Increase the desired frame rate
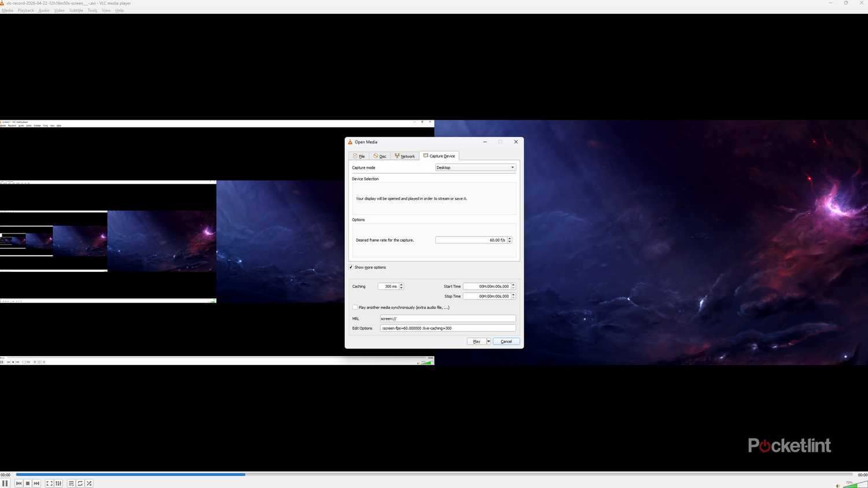The width and height of the screenshot is (868, 488). point(509,238)
